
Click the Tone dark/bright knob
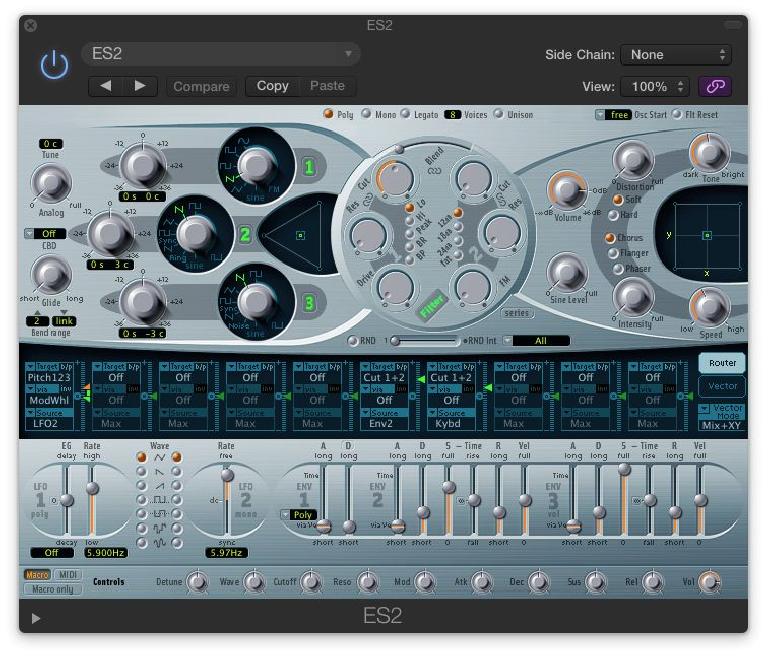tap(709, 153)
